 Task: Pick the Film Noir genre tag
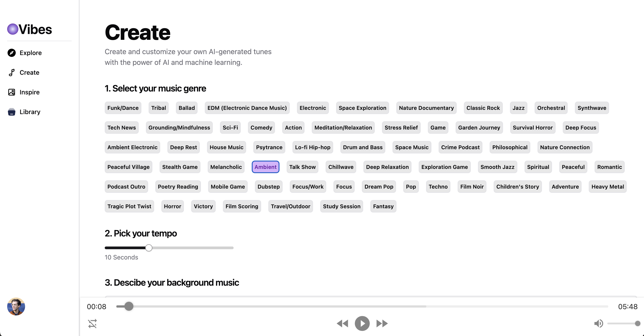472,187
